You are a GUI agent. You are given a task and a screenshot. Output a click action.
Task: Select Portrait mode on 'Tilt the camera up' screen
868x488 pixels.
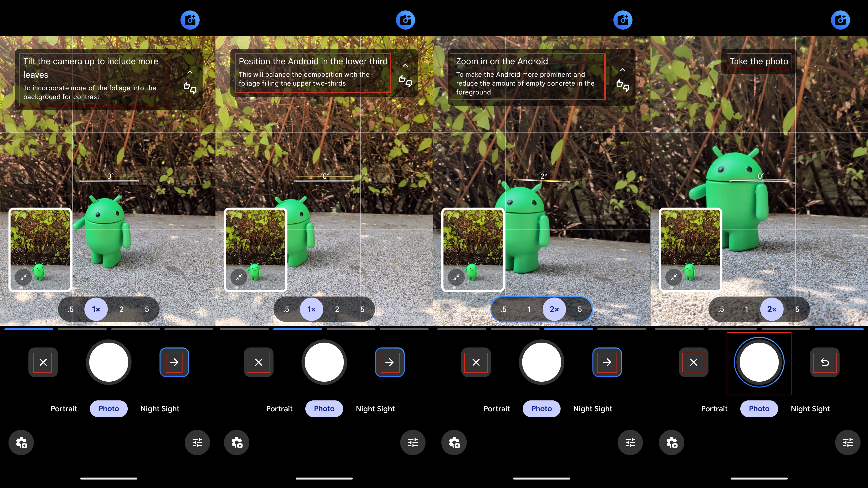click(64, 409)
